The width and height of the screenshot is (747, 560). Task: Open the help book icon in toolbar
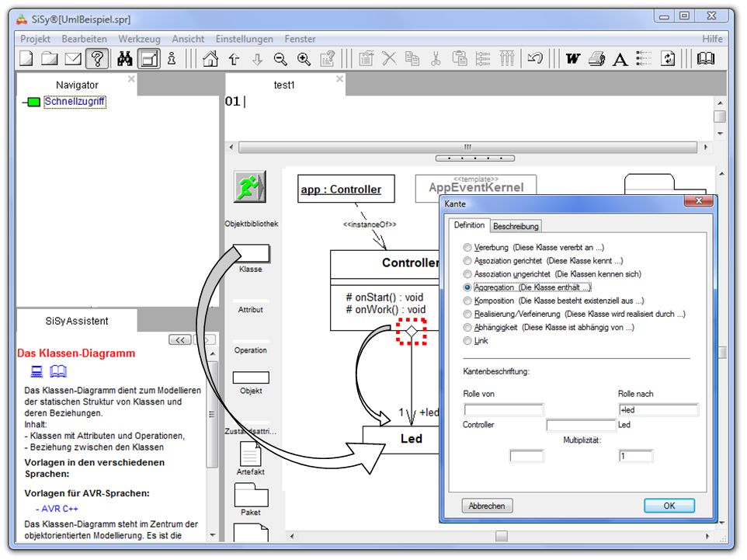click(x=705, y=58)
